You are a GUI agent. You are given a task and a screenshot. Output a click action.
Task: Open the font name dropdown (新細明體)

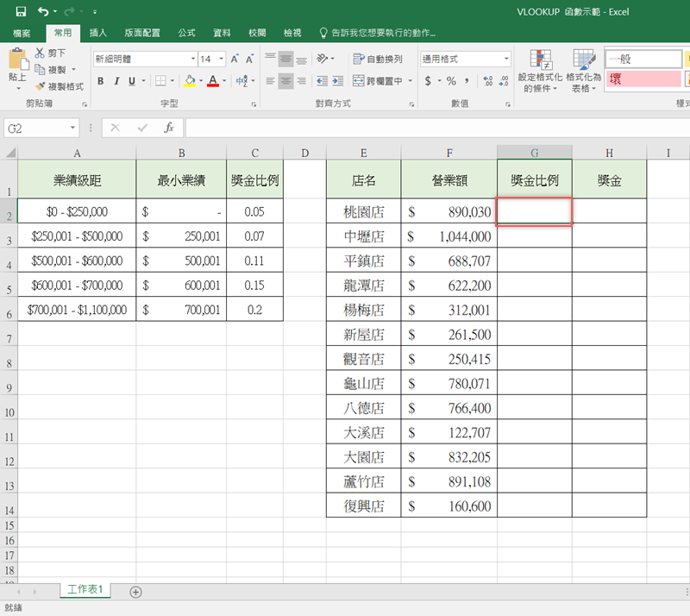(192, 60)
